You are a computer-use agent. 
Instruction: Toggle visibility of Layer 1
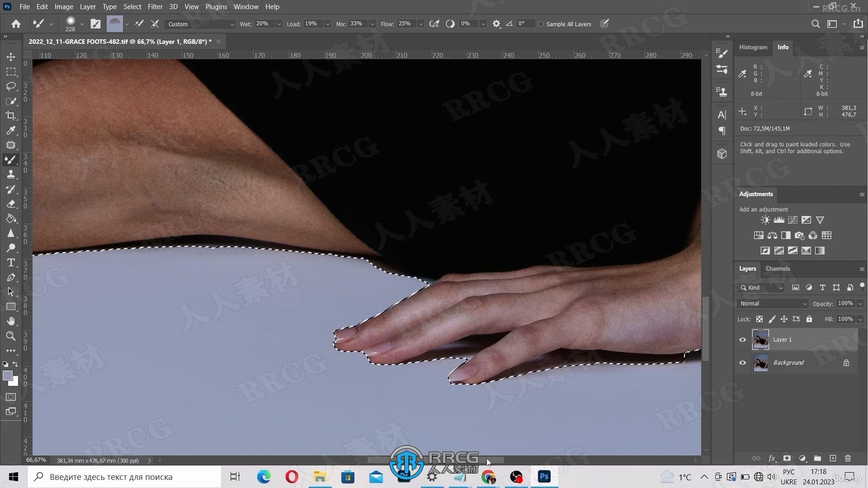pyautogui.click(x=742, y=339)
